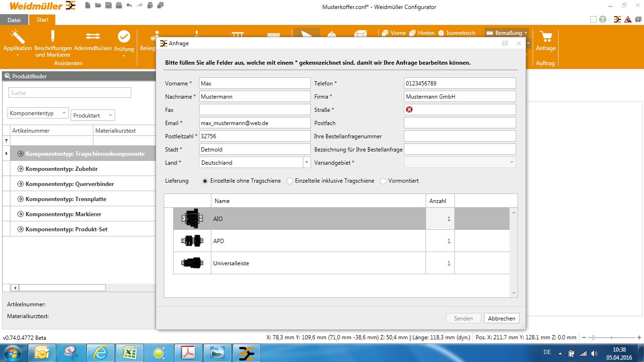Click the Anfrage shopping cart icon

546,37
